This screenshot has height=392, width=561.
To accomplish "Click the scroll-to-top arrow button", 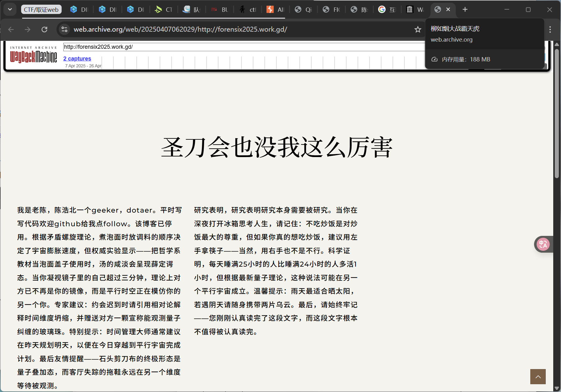I will point(538,376).
